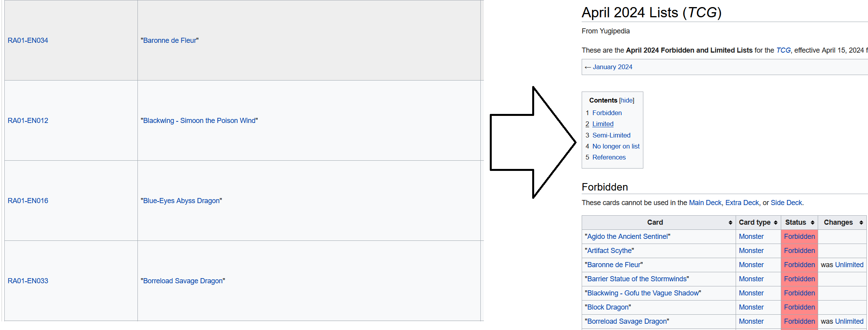The image size is (868, 330).
Task: Open Baronne de Fleur beside RA01-EN034
Action: (x=170, y=40)
